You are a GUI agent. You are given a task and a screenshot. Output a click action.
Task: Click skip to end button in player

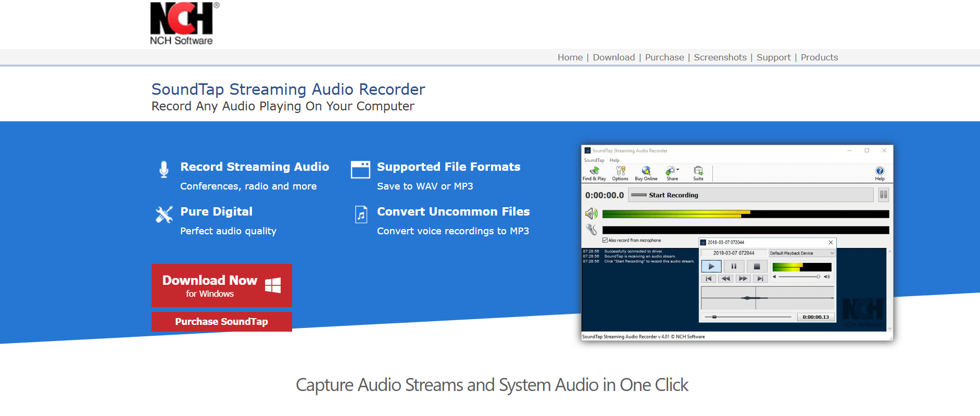point(760,279)
